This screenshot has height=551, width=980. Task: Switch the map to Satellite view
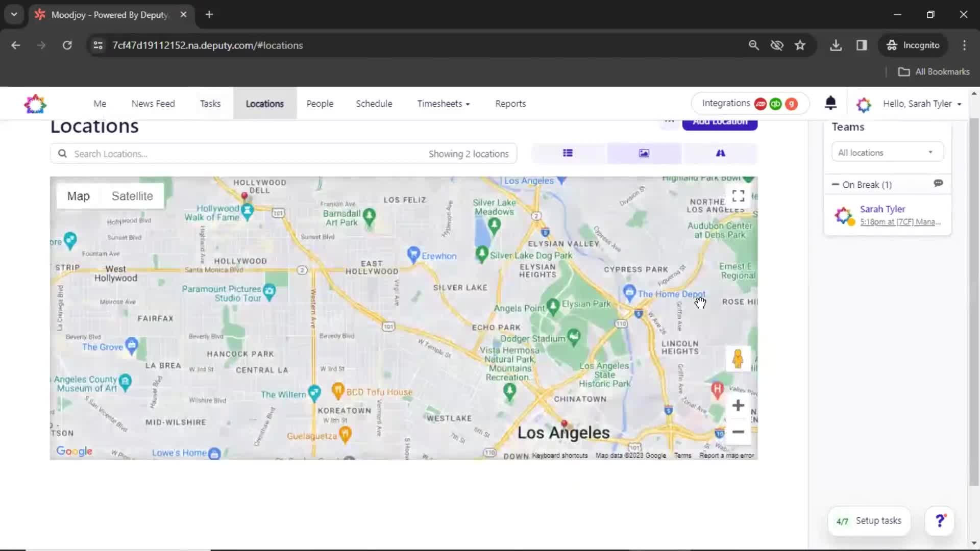click(x=132, y=196)
